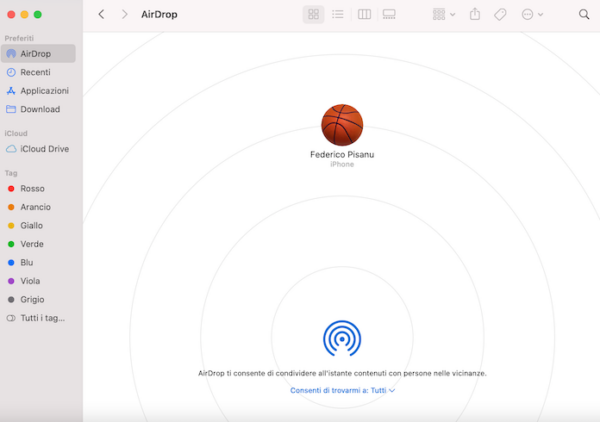
Task: Go back with the left chevron
Action: pos(101,15)
